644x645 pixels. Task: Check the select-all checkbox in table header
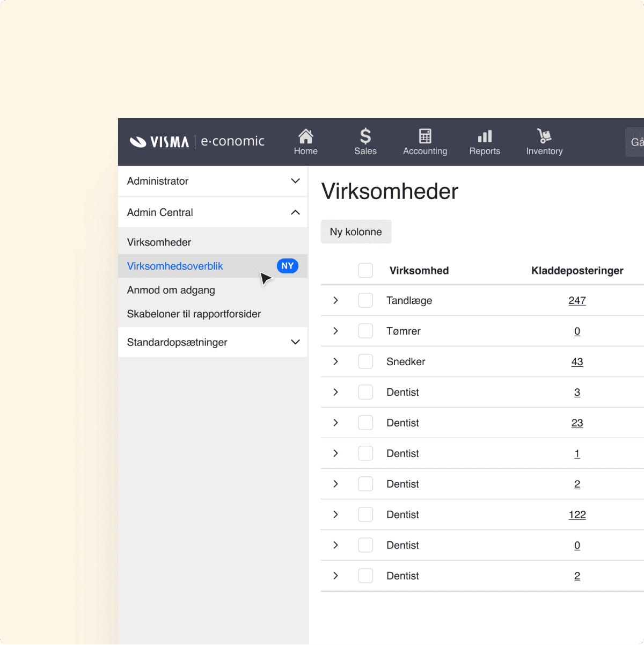tap(365, 270)
